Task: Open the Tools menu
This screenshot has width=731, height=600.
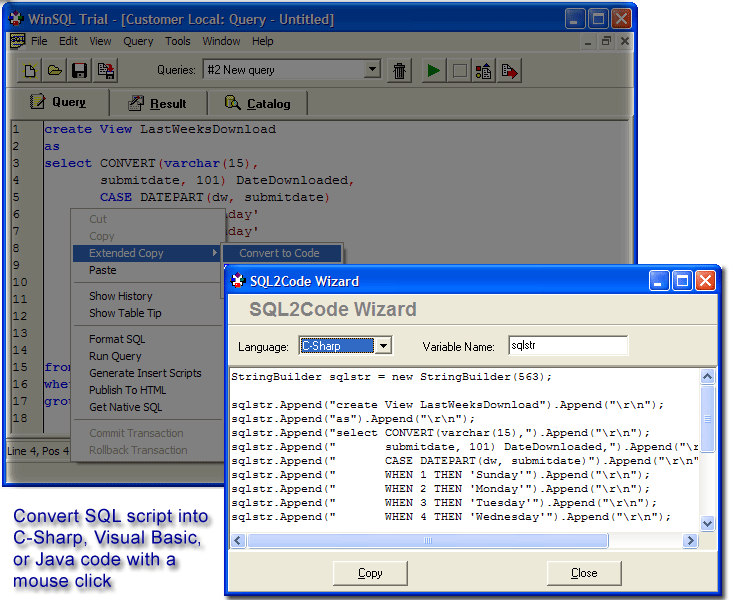Action: pyautogui.click(x=178, y=41)
